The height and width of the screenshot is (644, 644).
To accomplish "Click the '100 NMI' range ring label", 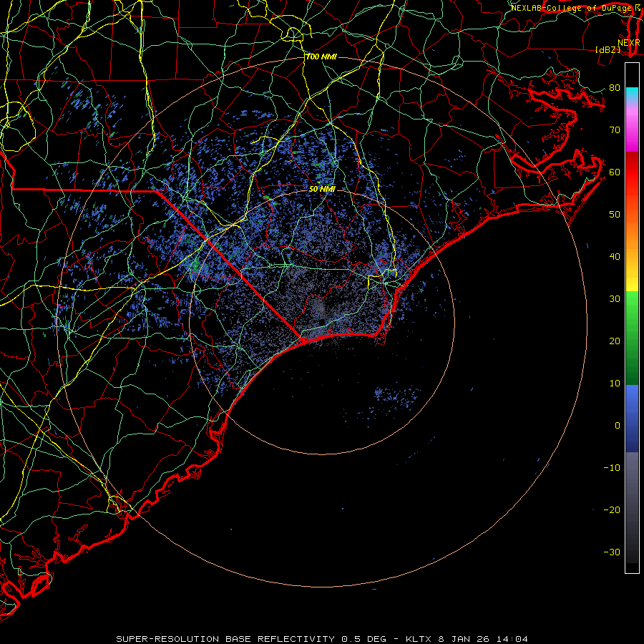I will click(321, 57).
